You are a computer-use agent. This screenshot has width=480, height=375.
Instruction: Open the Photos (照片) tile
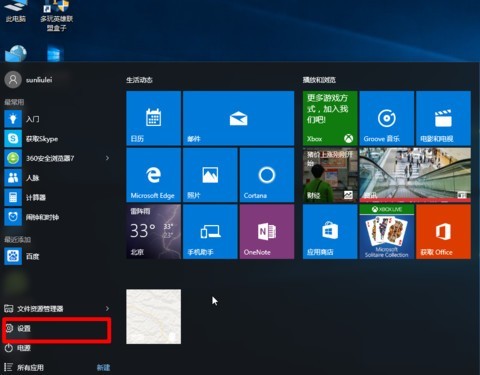(210, 175)
